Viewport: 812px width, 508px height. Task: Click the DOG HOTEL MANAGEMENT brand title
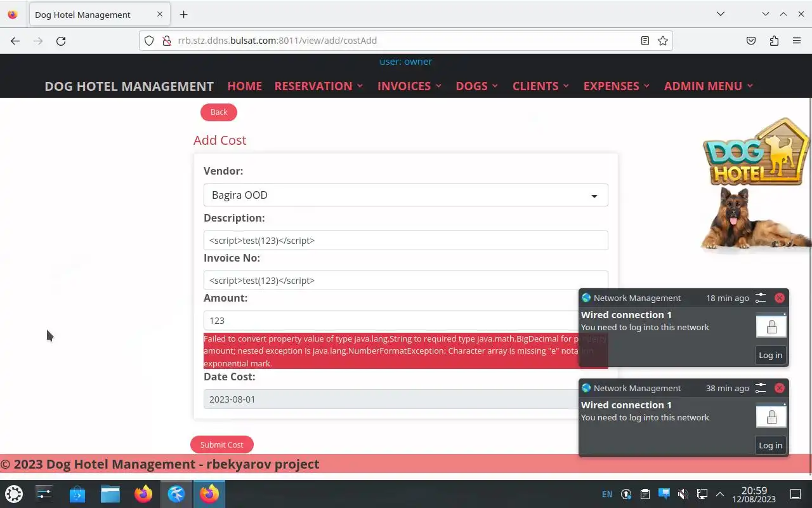tap(129, 86)
